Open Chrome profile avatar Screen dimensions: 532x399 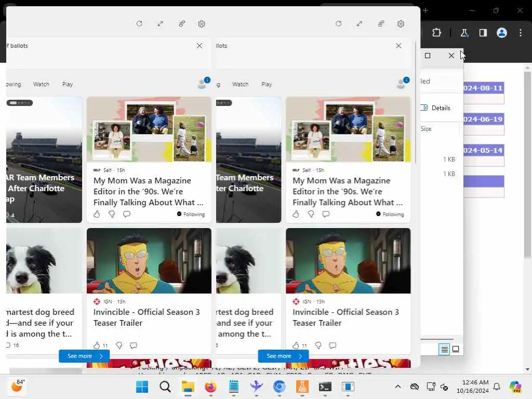(502, 33)
